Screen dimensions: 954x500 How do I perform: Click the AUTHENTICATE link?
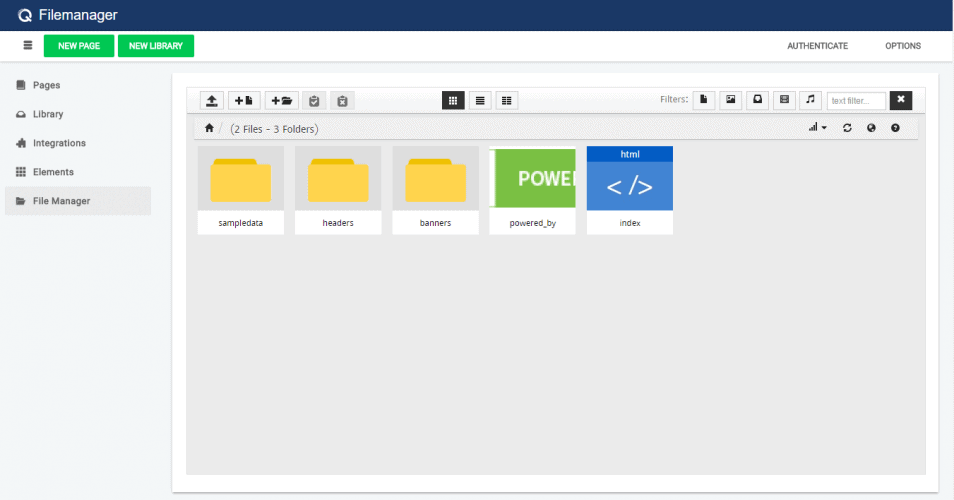click(x=817, y=46)
